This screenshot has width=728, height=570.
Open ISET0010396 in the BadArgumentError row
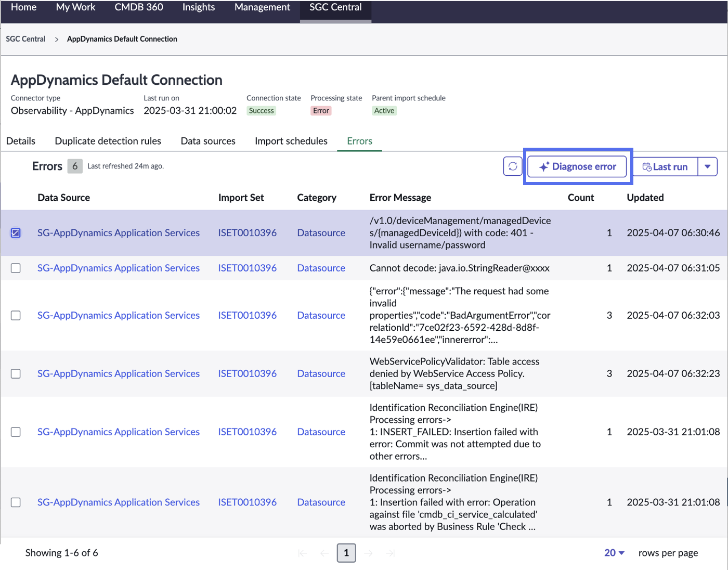pyautogui.click(x=248, y=316)
